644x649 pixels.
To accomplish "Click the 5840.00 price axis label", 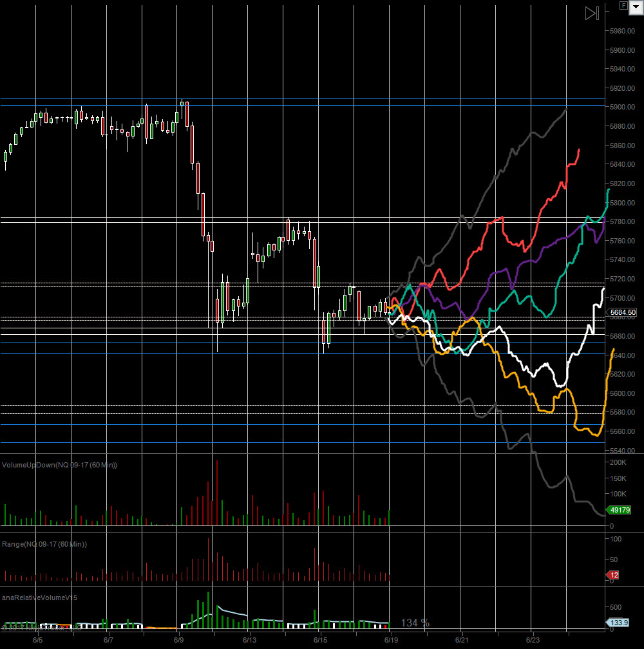I will pyautogui.click(x=622, y=164).
